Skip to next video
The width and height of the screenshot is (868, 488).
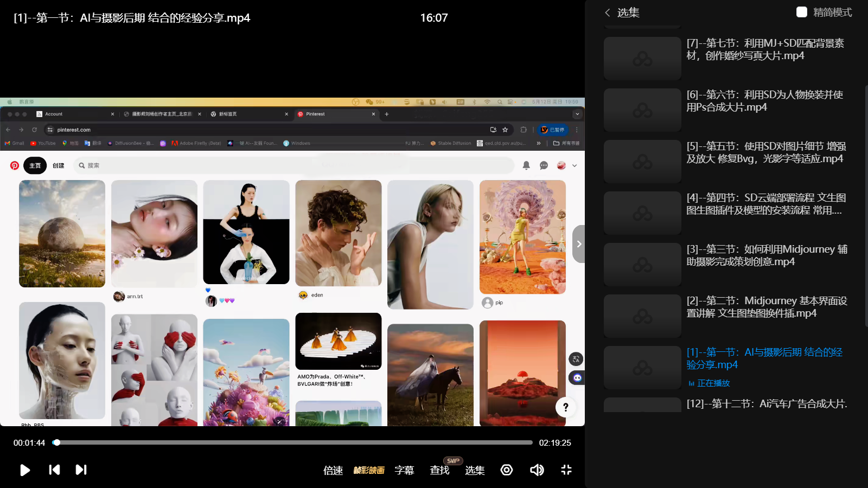pyautogui.click(x=81, y=470)
